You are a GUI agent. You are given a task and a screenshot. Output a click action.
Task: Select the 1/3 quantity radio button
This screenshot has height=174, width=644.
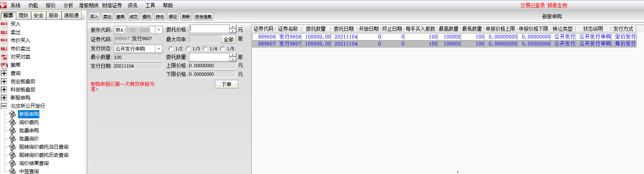(188, 49)
